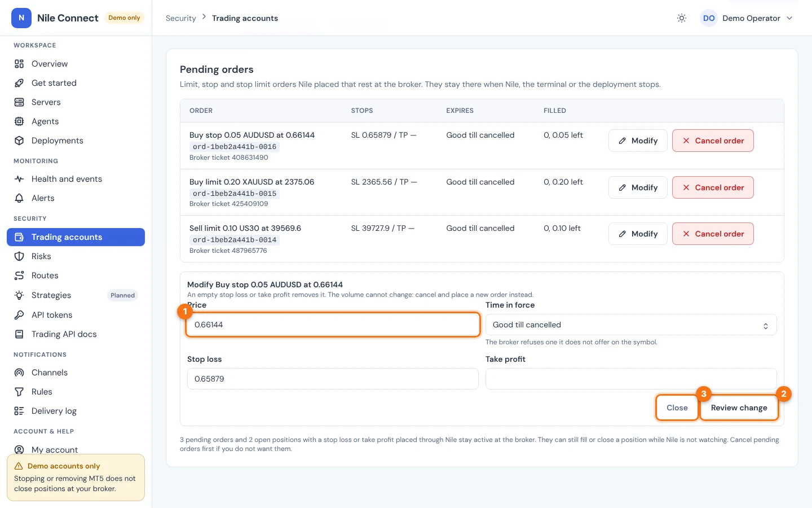
Task: Click the Trading accounts wallet icon
Action: (19, 237)
